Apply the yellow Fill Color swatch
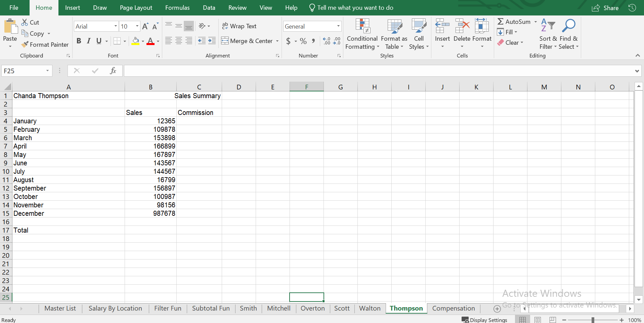 [x=135, y=41]
